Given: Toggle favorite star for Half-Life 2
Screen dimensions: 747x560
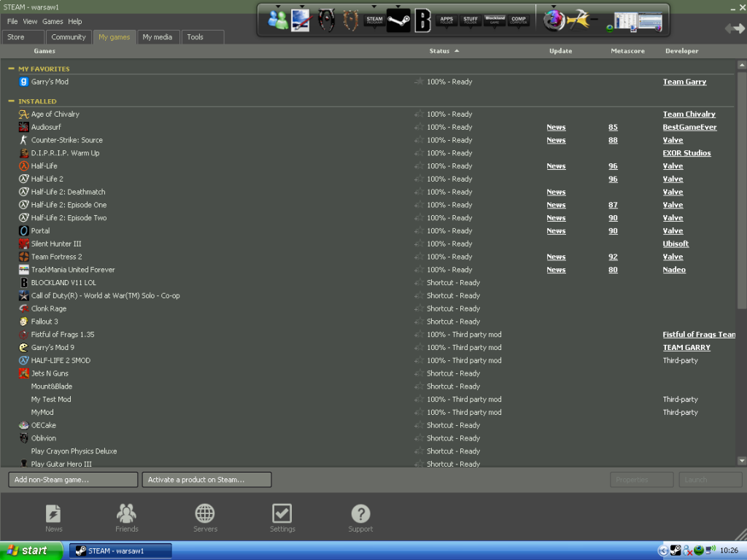Looking at the screenshot, I should coord(419,179).
